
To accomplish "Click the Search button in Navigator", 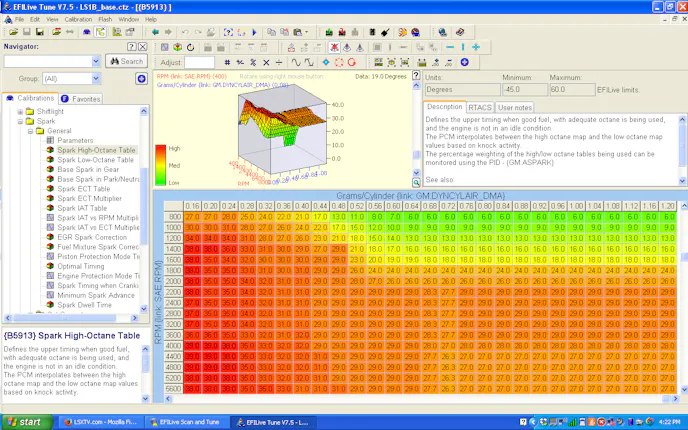I will tap(127, 61).
